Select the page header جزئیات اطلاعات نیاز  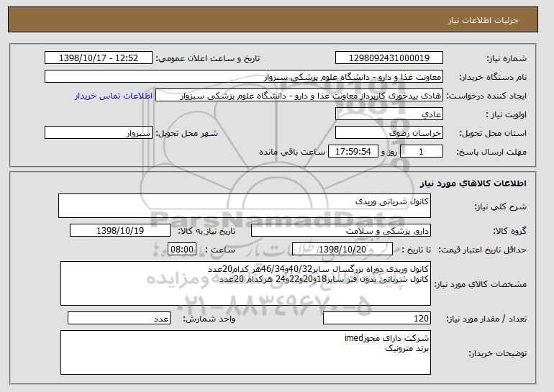point(483,20)
